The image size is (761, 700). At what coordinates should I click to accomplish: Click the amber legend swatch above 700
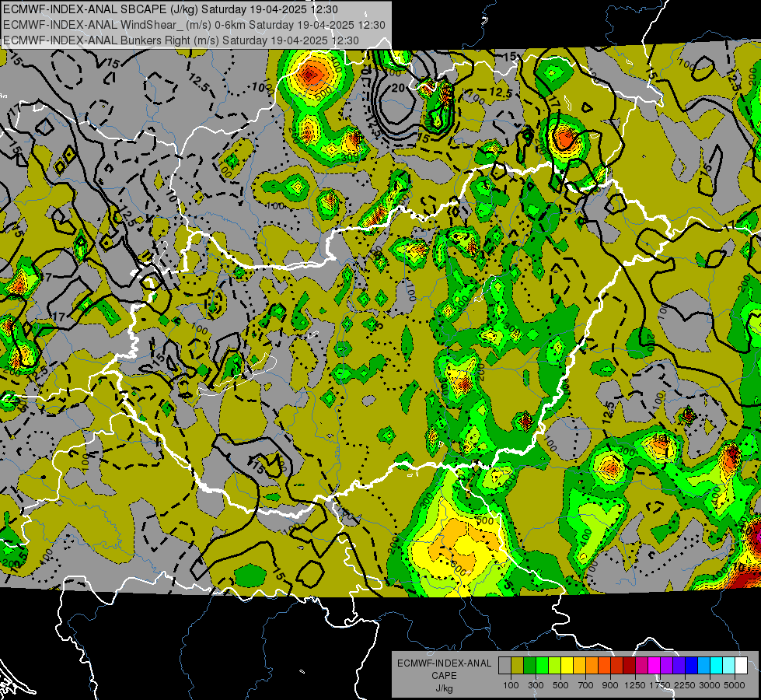[x=579, y=666]
